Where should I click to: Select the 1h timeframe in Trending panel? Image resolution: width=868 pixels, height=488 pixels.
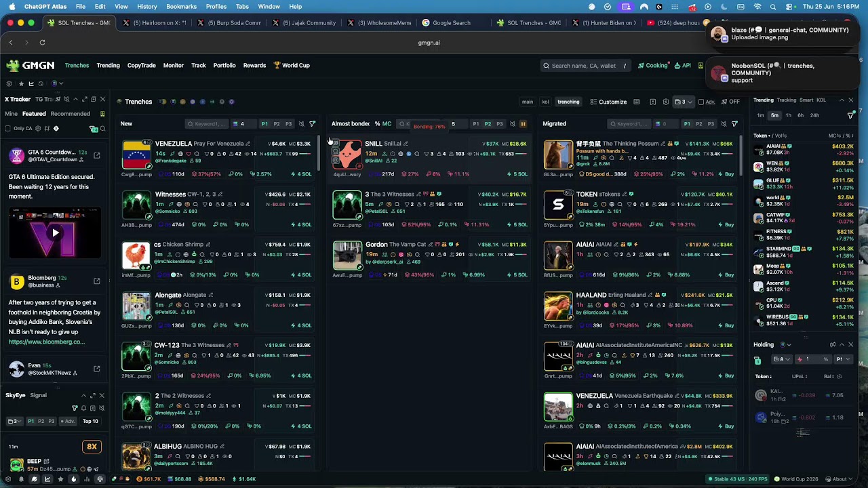(788, 115)
